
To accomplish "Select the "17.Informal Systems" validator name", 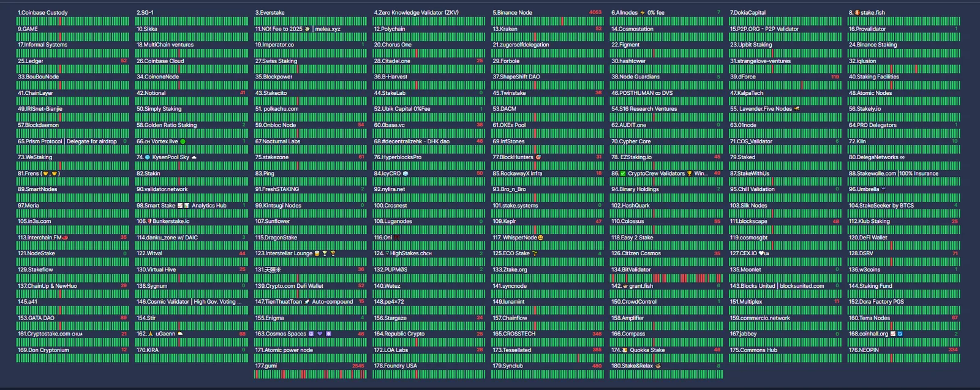I will pyautogui.click(x=43, y=45).
